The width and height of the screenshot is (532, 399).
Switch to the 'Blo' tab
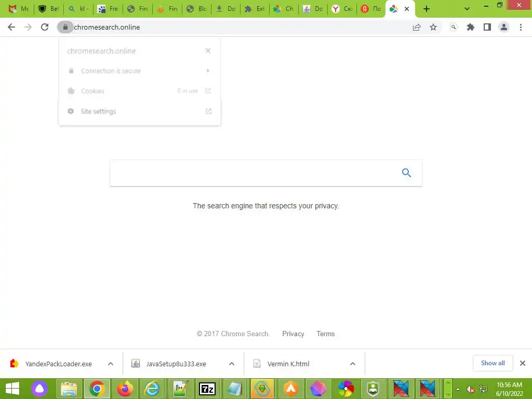coord(197,9)
